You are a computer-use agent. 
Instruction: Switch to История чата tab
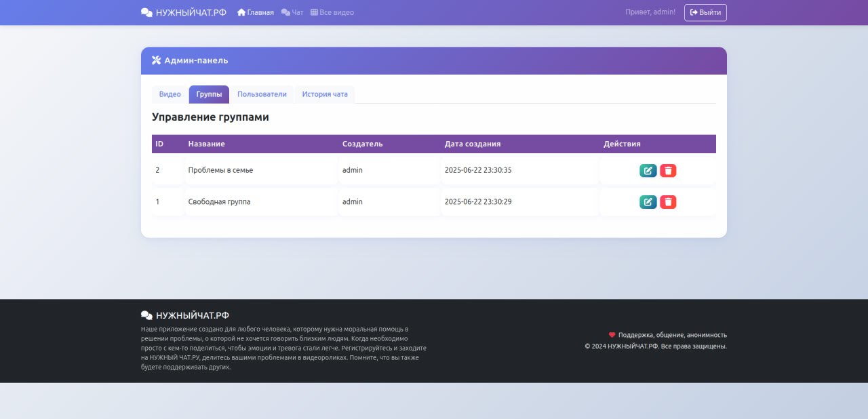coord(325,94)
